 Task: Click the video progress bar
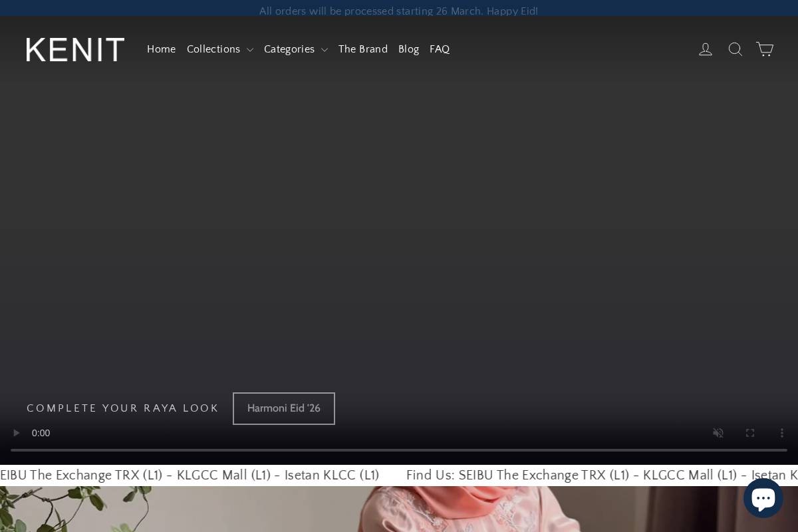pos(399,450)
